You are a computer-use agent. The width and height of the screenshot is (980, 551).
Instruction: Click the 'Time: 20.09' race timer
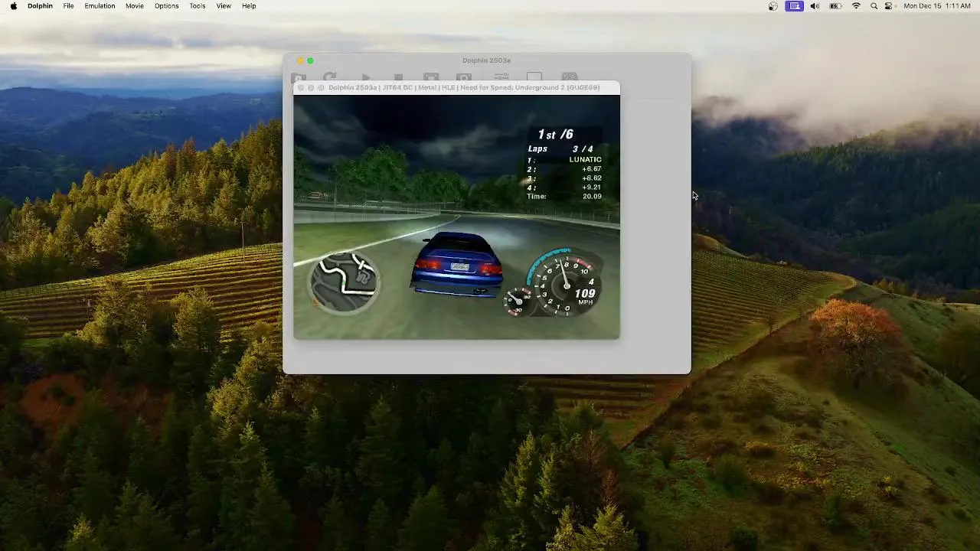pos(565,197)
